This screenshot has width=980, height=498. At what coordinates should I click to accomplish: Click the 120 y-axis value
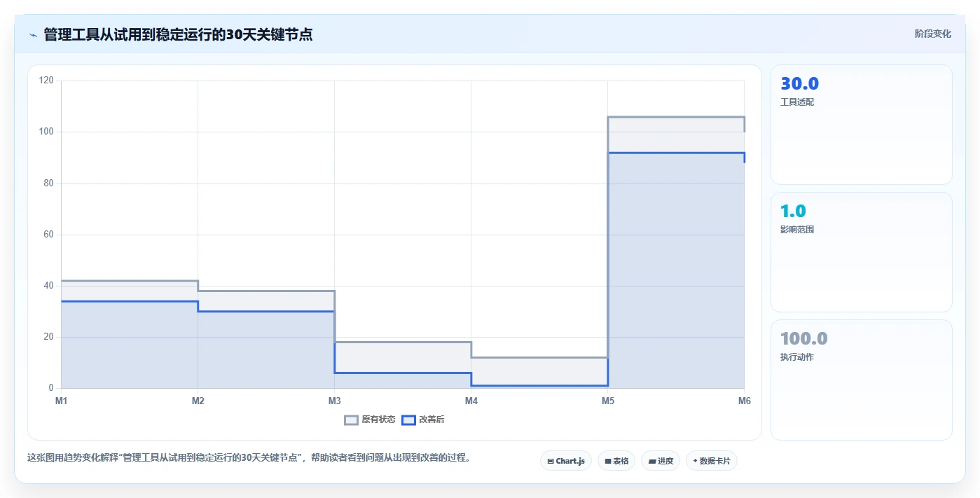[46, 81]
